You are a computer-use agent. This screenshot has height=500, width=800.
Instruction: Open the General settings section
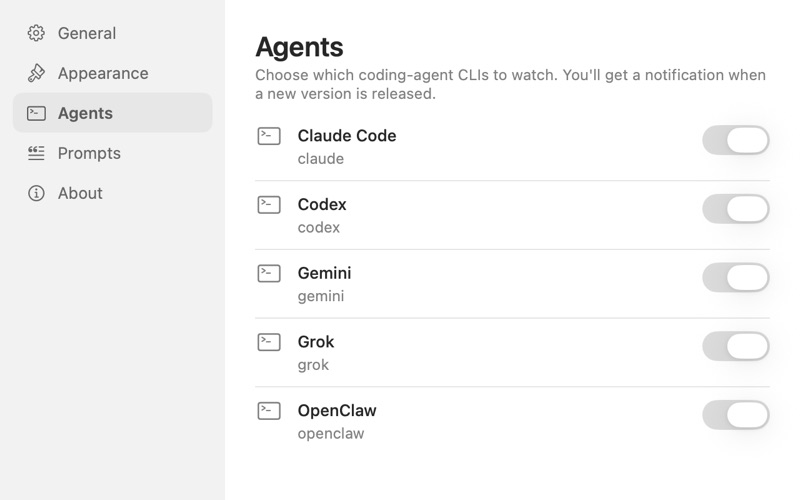[x=112, y=33]
